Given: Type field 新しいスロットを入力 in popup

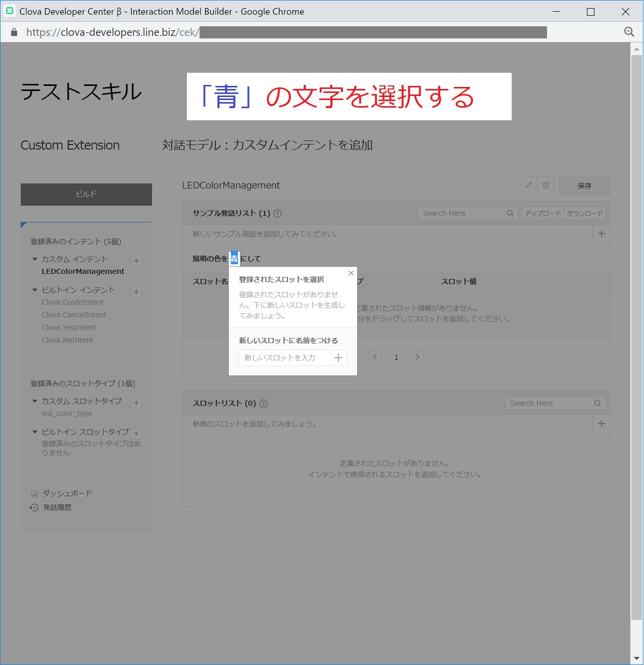Looking at the screenshot, I should click(284, 358).
